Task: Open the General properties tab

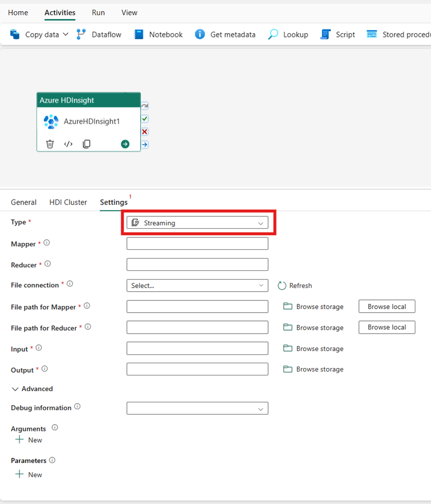Action: coord(24,202)
